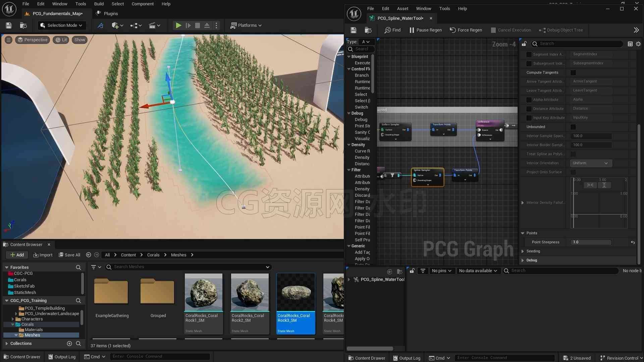Open Interior Orientation Uniform dropdown
This screenshot has width=644, height=362.
click(591, 163)
